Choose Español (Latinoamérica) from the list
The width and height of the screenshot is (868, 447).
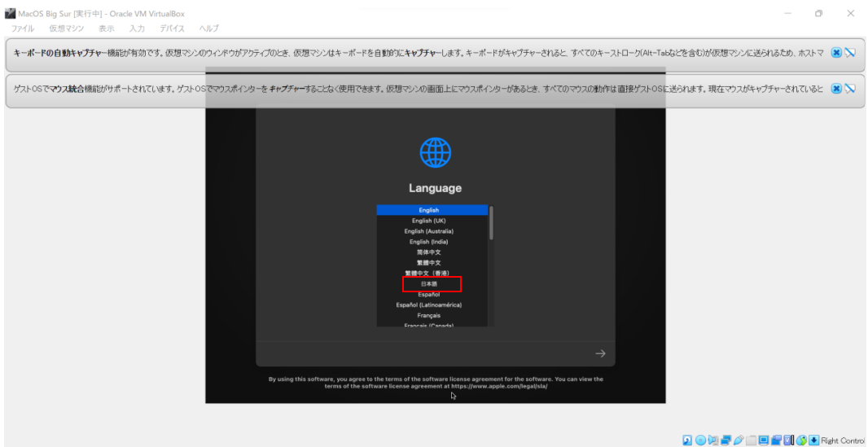pyautogui.click(x=432, y=305)
